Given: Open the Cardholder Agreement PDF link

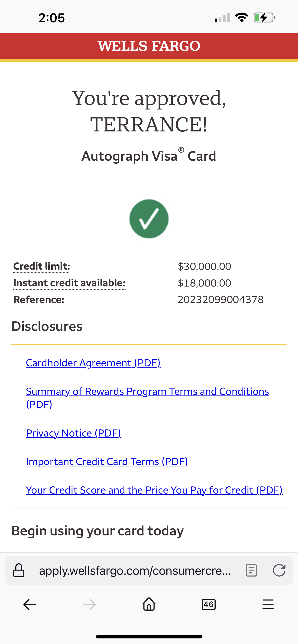Looking at the screenshot, I should tap(93, 363).
